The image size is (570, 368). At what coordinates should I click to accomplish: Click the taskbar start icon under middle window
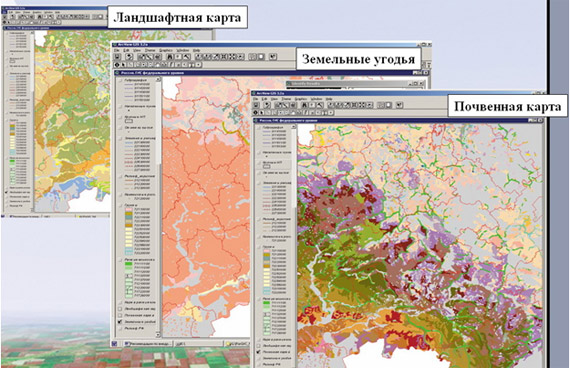(115, 343)
